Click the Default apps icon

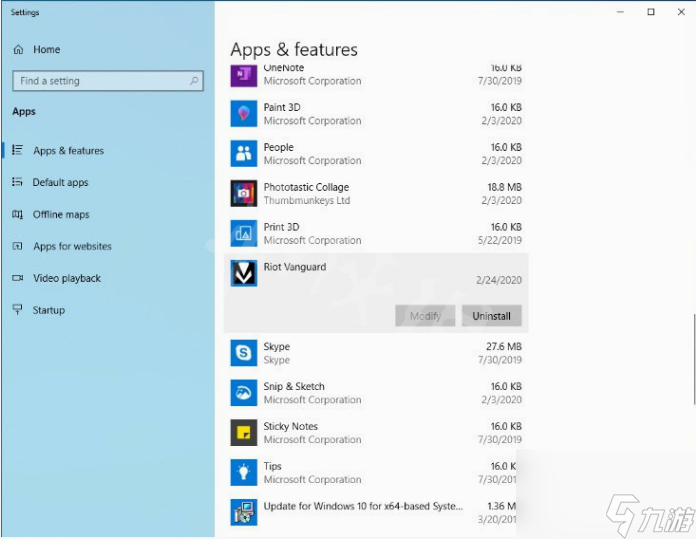click(x=17, y=182)
